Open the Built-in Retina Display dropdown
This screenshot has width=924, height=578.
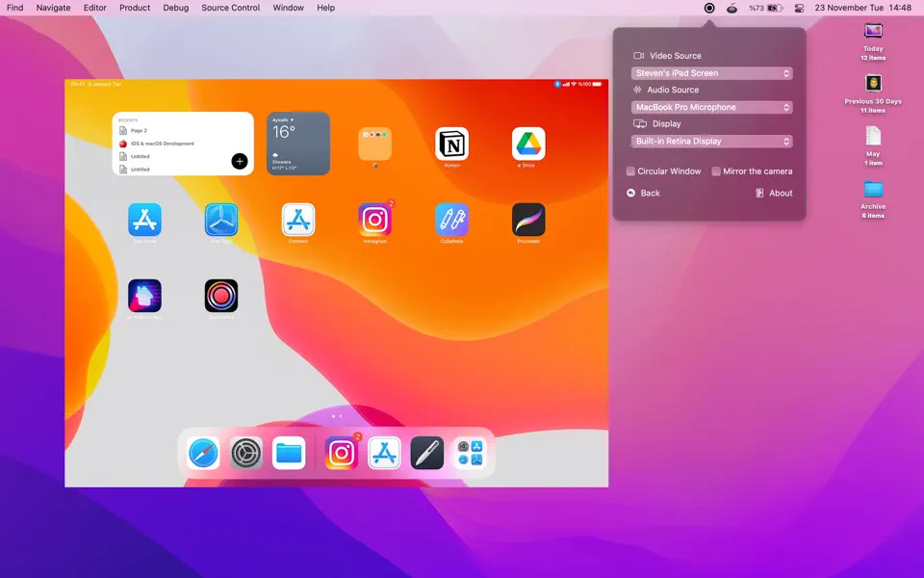point(712,142)
